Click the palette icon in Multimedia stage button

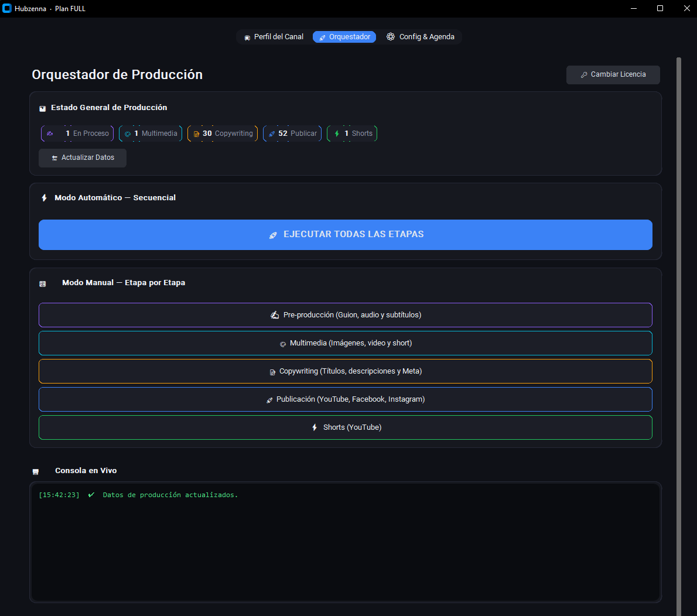tap(283, 344)
